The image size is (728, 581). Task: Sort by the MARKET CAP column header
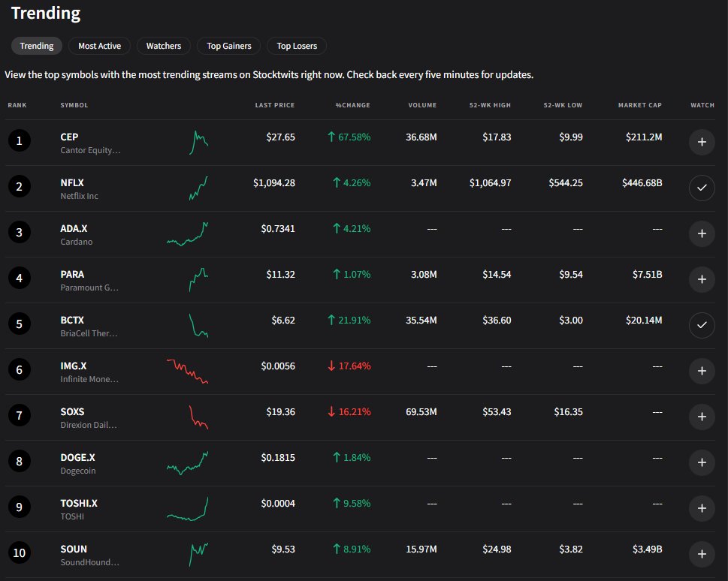click(640, 105)
